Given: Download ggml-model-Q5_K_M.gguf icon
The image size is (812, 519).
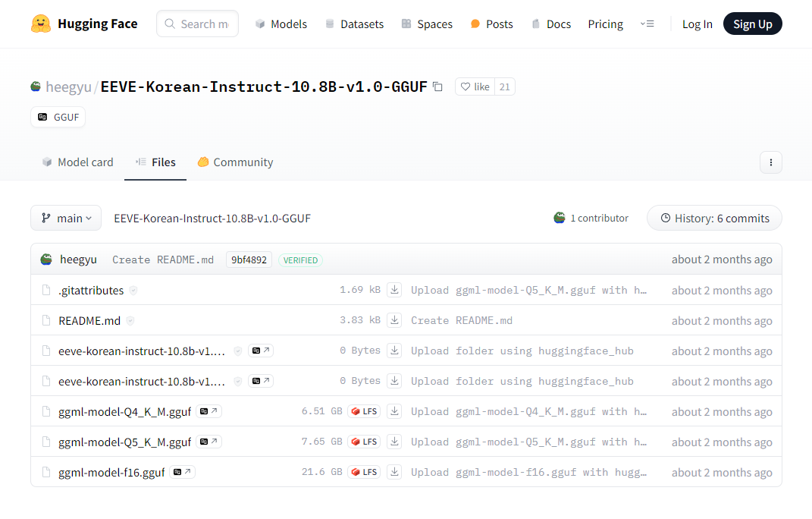Looking at the screenshot, I should (x=394, y=442).
